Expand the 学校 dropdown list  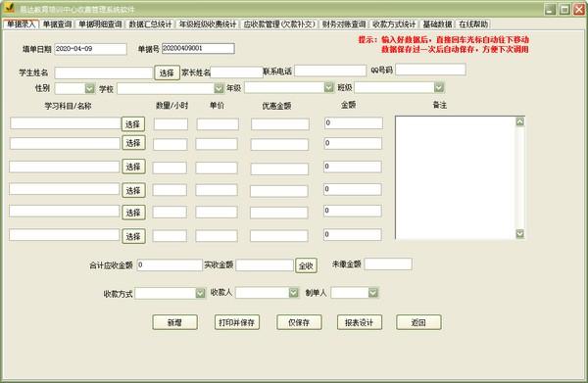(219, 88)
